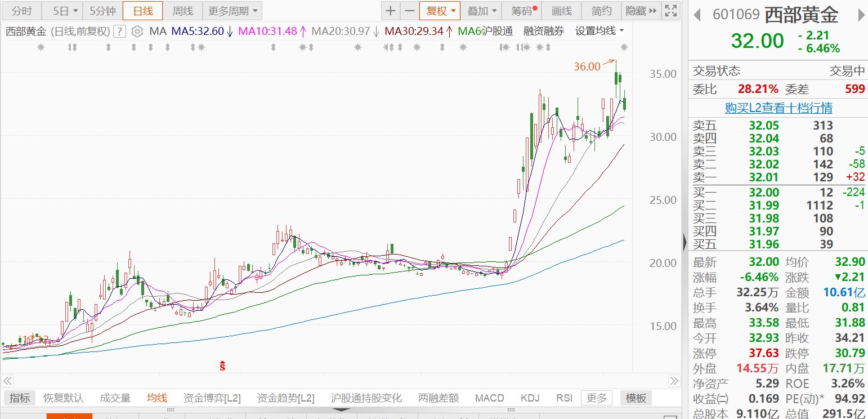868x419 pixels.
Task: Click the fullscreen expand icon
Action: click(x=670, y=11)
